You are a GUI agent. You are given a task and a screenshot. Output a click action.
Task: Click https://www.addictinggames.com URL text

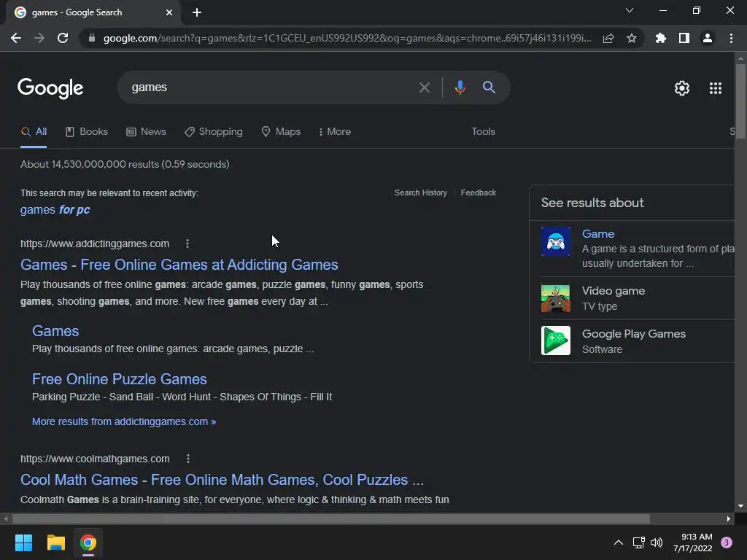point(95,244)
